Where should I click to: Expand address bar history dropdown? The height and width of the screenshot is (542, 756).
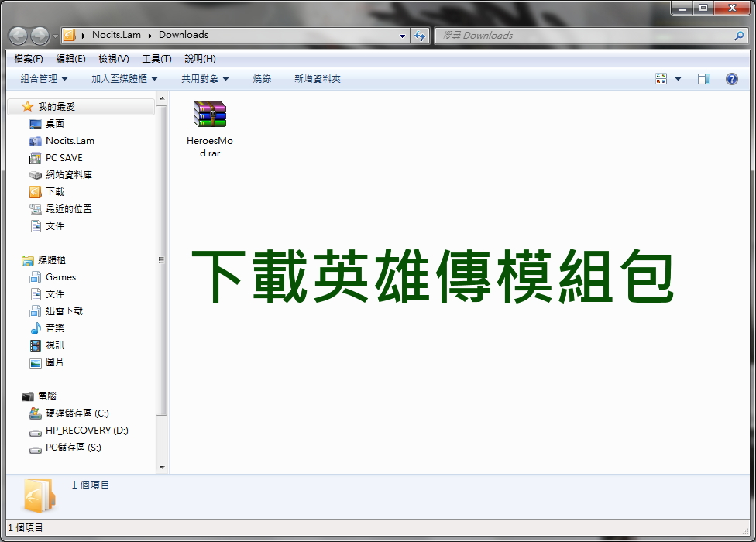pos(402,36)
